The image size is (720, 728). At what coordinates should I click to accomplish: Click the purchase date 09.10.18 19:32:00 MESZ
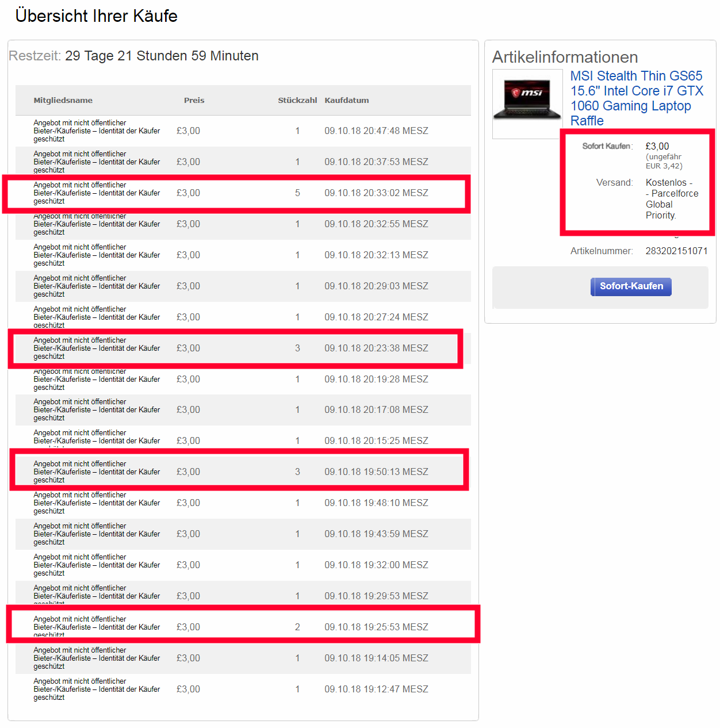pyautogui.click(x=376, y=565)
